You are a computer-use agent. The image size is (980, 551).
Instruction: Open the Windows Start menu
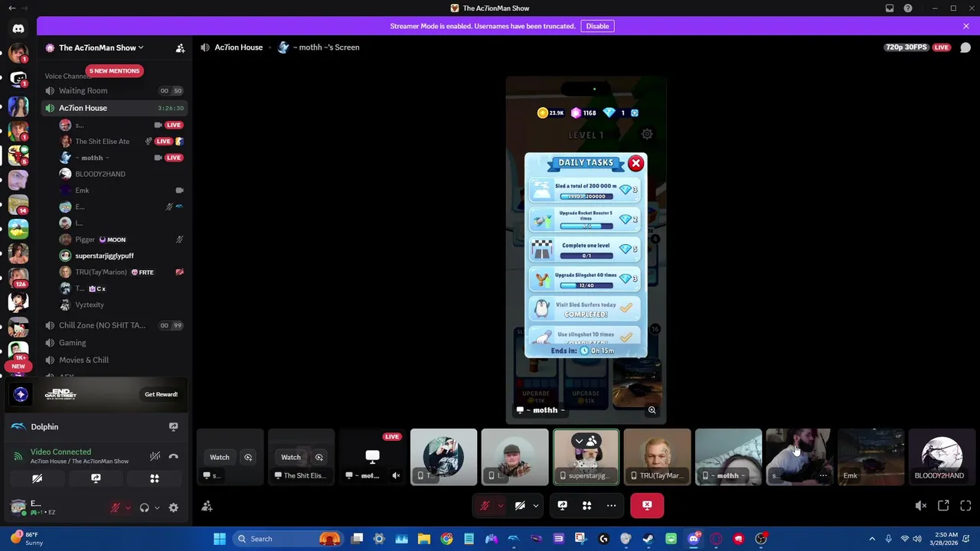point(220,539)
